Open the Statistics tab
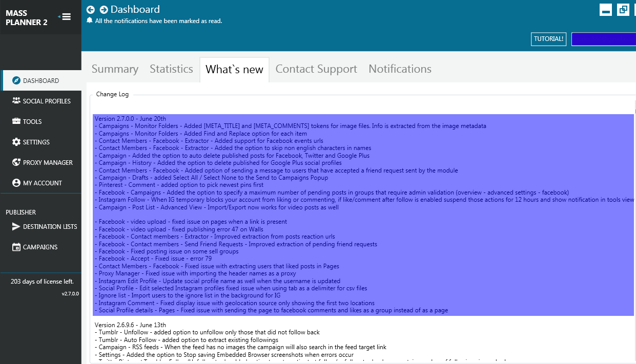Image resolution: width=636 pixels, height=364 pixels. coord(171,69)
